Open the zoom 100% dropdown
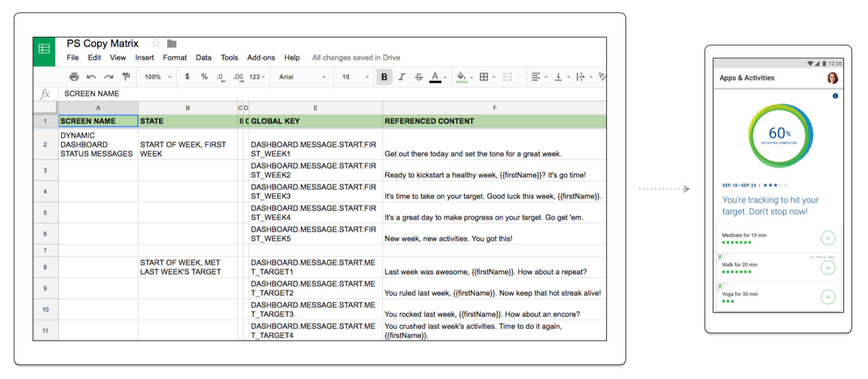The height and width of the screenshot is (379, 868). (158, 77)
